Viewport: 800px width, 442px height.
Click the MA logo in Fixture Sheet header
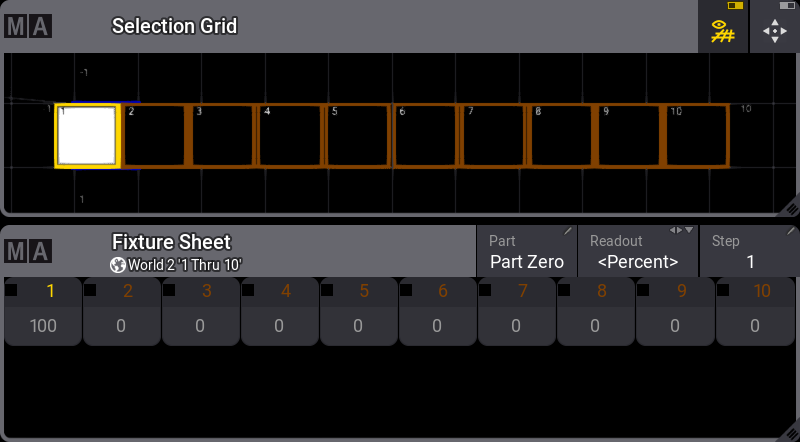28,252
